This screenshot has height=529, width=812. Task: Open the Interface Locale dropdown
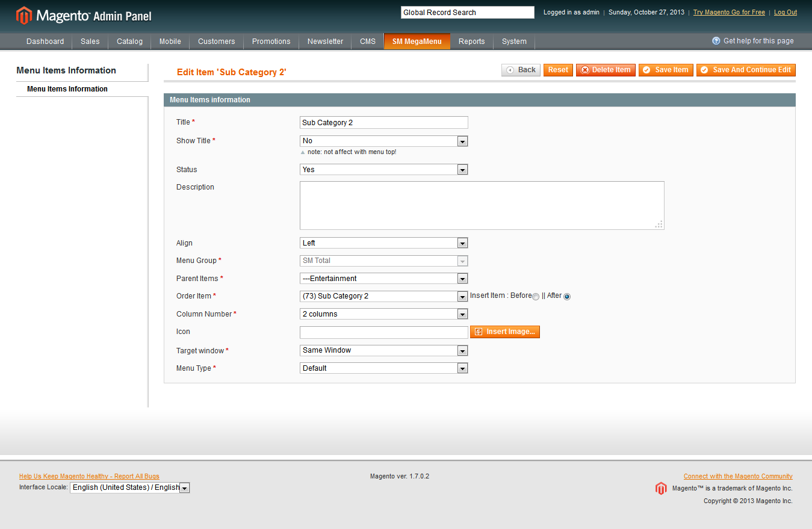point(130,487)
